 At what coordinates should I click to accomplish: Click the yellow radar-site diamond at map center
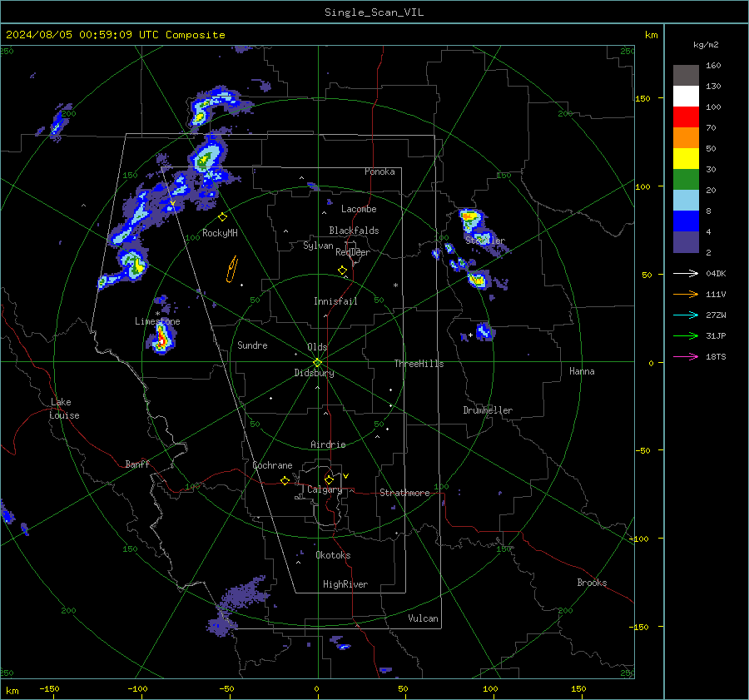[x=318, y=362]
